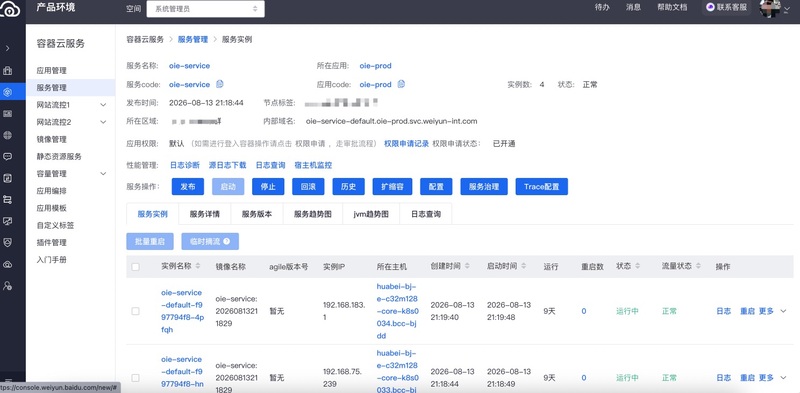Open the 服务治理 button
The image size is (800, 393).
point(484,186)
